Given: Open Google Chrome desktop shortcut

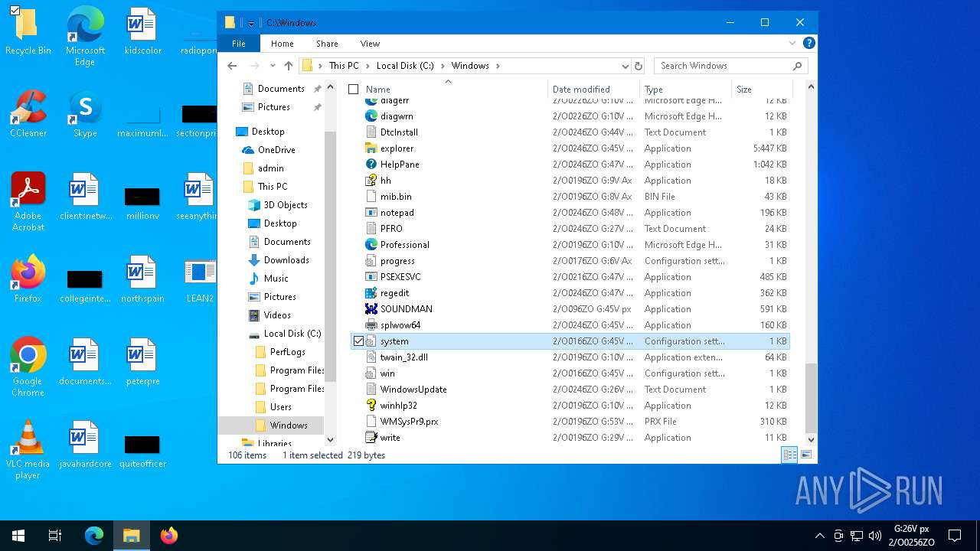Looking at the screenshot, I should (x=28, y=367).
